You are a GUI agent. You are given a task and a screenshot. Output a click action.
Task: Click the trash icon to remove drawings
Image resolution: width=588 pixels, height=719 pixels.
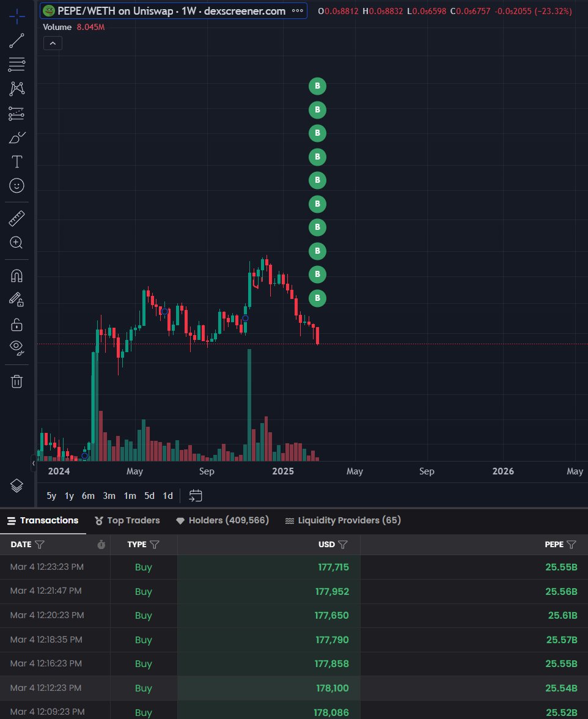[17, 381]
